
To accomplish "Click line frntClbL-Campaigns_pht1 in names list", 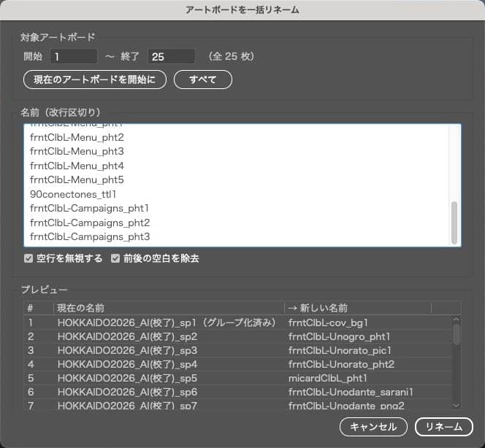I will (89, 209).
